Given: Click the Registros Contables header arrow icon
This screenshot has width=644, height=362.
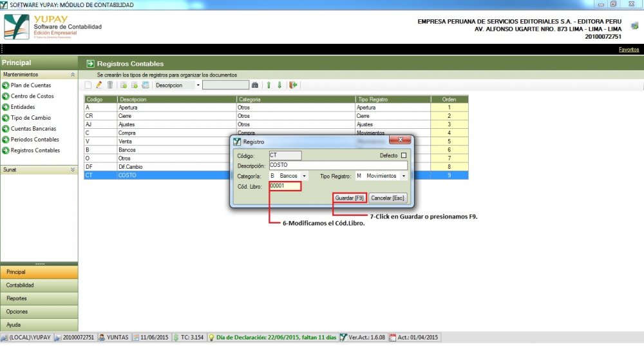Looking at the screenshot, I should (x=90, y=64).
